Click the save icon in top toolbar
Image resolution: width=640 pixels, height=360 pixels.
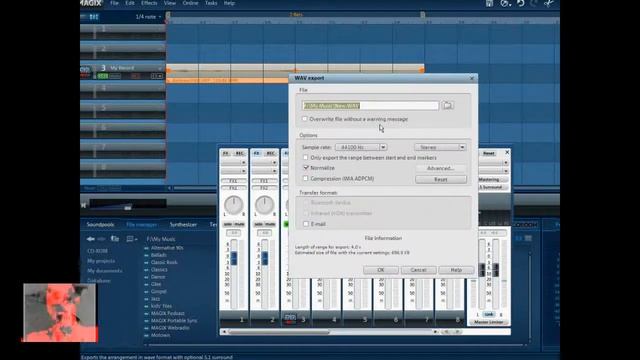point(489,3)
